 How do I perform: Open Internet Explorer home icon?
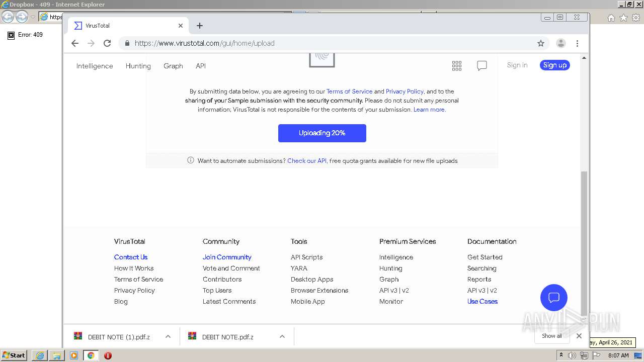click(x=611, y=18)
